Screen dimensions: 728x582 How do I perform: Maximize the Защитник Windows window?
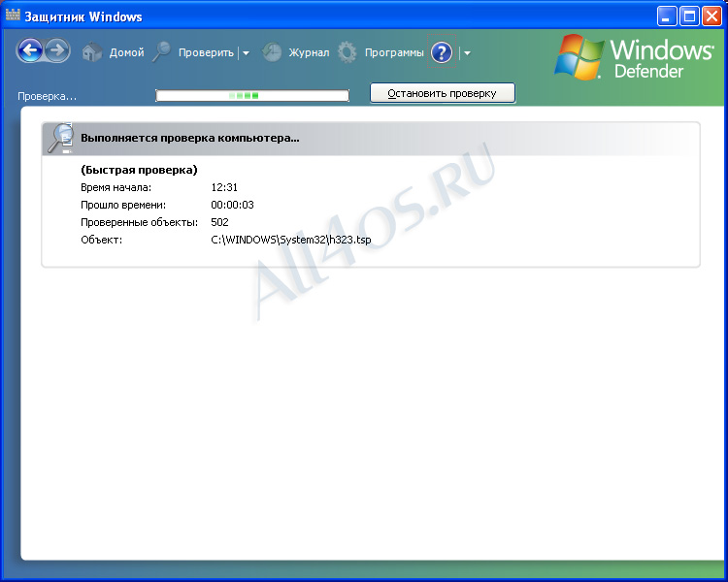click(x=689, y=16)
